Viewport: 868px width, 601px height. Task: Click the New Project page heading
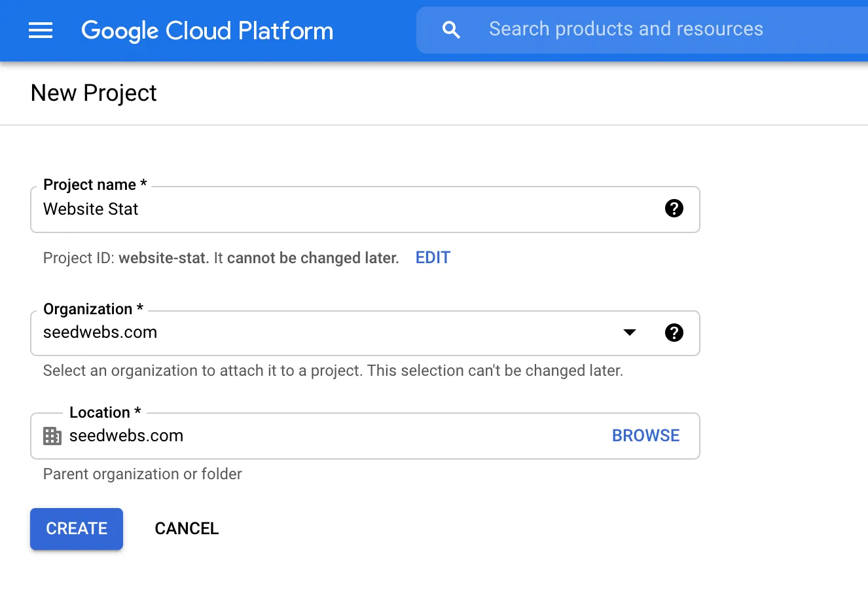click(x=93, y=93)
